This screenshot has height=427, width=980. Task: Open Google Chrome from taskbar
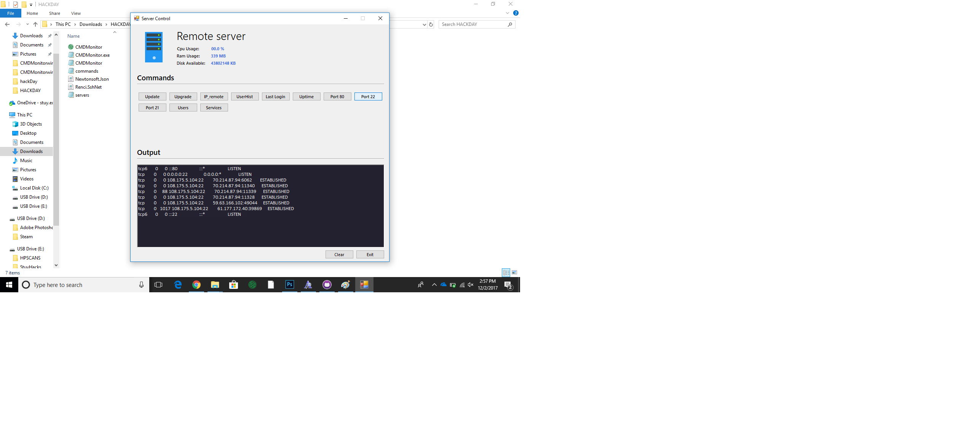tap(196, 285)
